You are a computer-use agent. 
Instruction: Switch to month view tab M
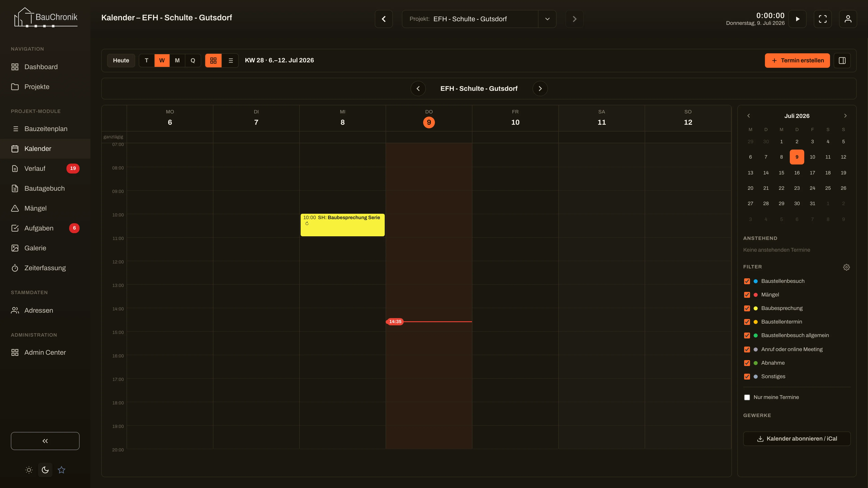(177, 61)
